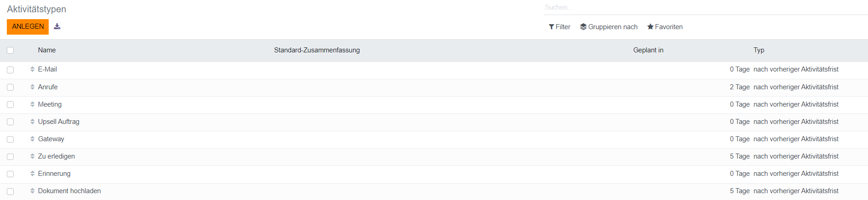Open the Meeting activity type record

tap(50, 104)
